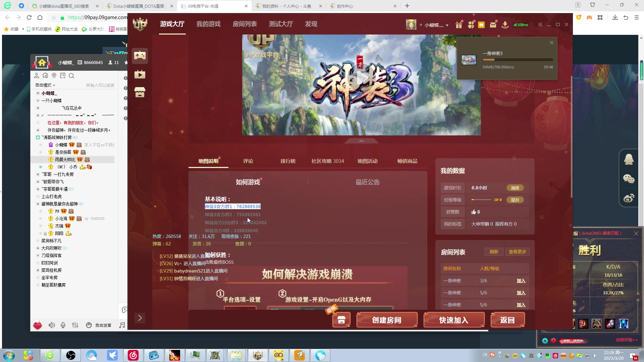Click the thumbs-up likes icon
Image resolution: width=644 pixels, height=362 pixels.
[x=474, y=212]
